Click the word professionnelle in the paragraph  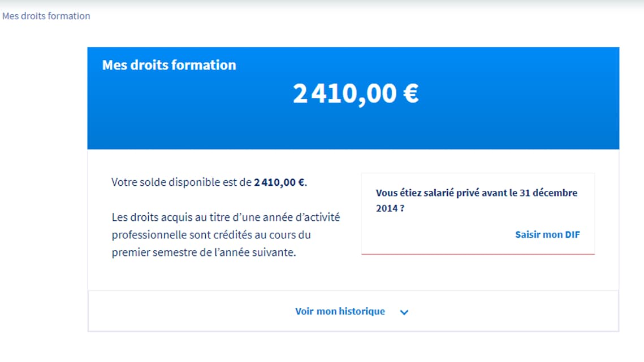[x=148, y=234]
